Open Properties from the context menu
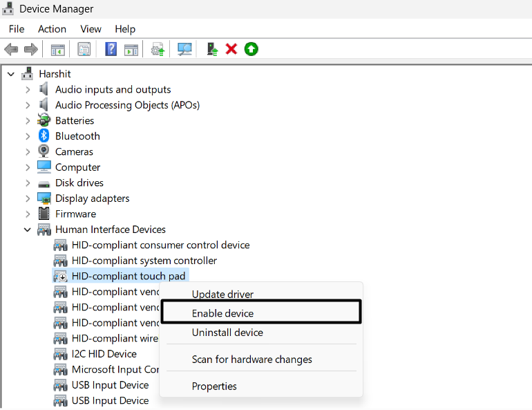This screenshot has width=532, height=410. pyautogui.click(x=214, y=386)
